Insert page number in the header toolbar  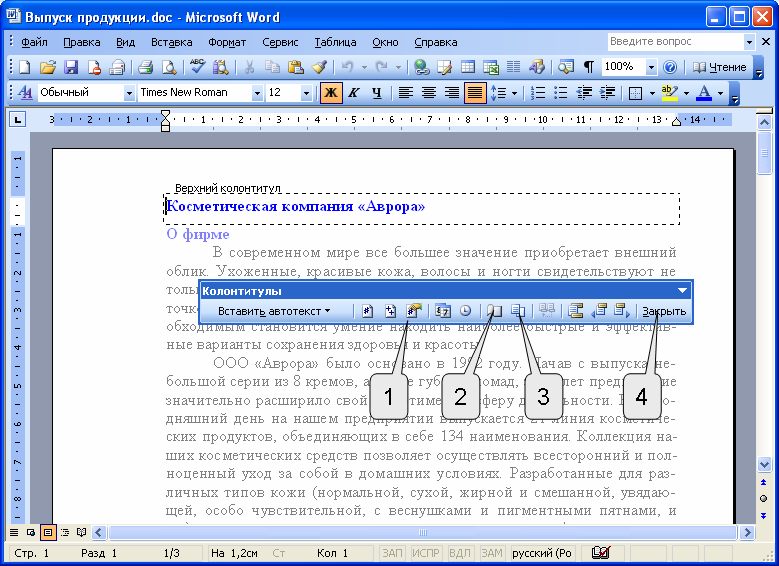coord(367,311)
